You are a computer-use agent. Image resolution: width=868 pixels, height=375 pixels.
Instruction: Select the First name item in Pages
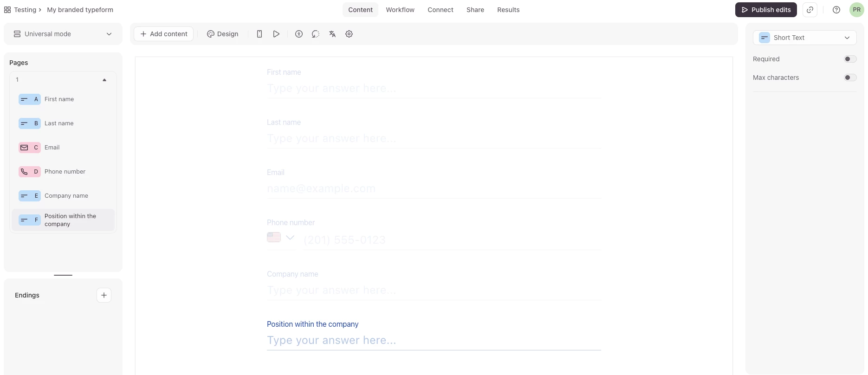tap(63, 99)
